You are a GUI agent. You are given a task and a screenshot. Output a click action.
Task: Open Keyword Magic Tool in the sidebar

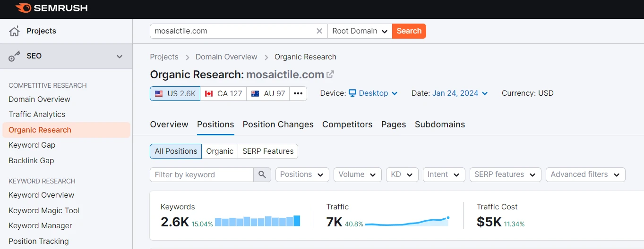point(44,211)
